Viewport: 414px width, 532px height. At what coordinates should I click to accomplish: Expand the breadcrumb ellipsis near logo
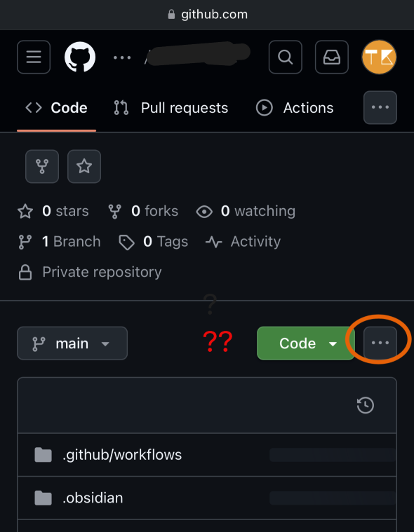click(122, 57)
